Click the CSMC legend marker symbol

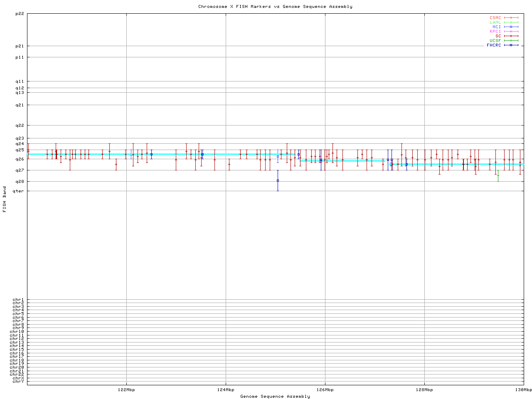(511, 18)
